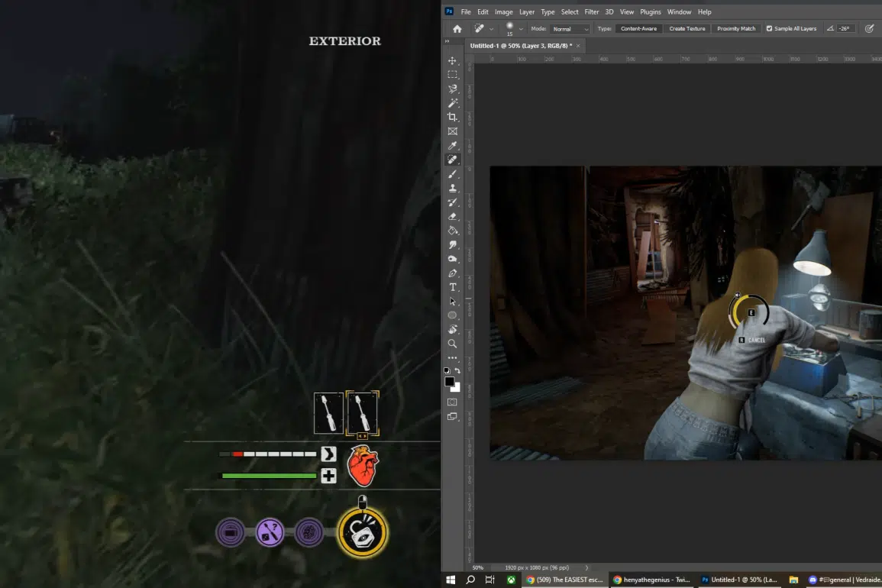Screen dimensions: 882x588
Task: Open the Plugins menu
Action: tap(651, 11)
